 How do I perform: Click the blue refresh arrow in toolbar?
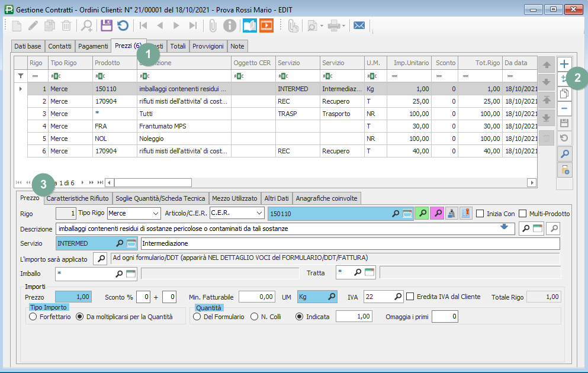tap(123, 25)
